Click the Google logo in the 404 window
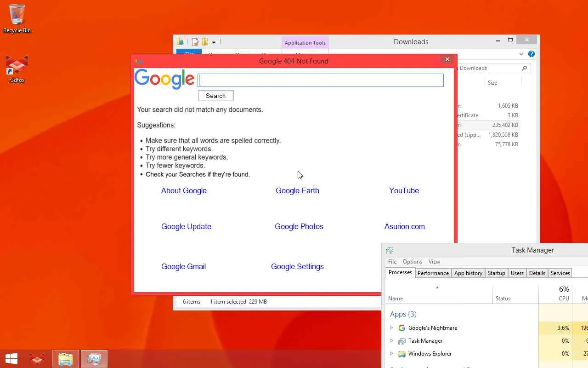 pos(164,79)
